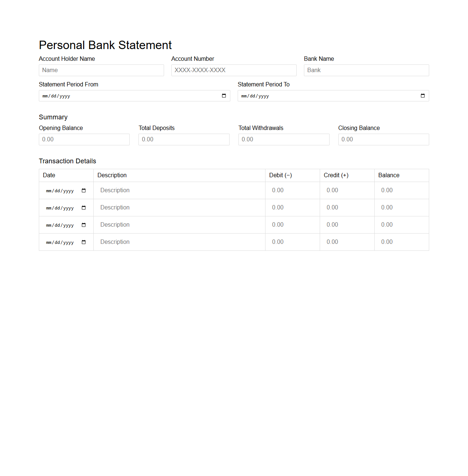This screenshot has width=468, height=476.
Task: Click the Personal Bank Statement title
Action: (105, 45)
